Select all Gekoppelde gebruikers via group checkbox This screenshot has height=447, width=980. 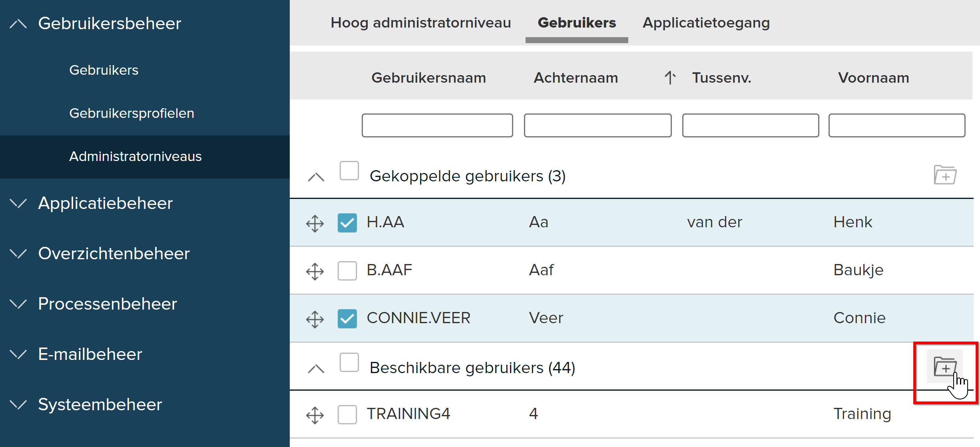349,171
